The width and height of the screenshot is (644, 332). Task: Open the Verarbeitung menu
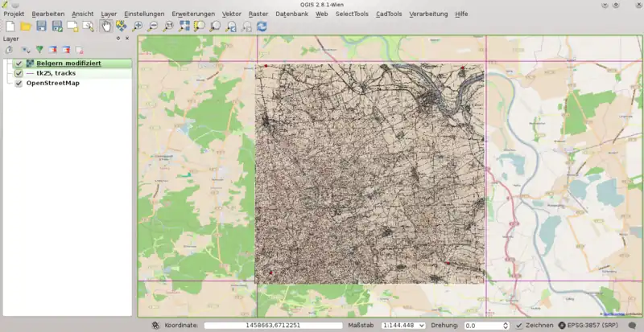click(x=428, y=14)
